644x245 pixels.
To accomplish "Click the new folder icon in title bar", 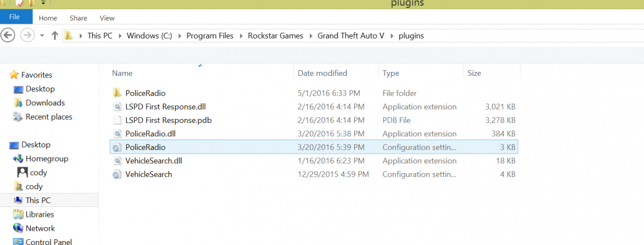I will [32, 3].
